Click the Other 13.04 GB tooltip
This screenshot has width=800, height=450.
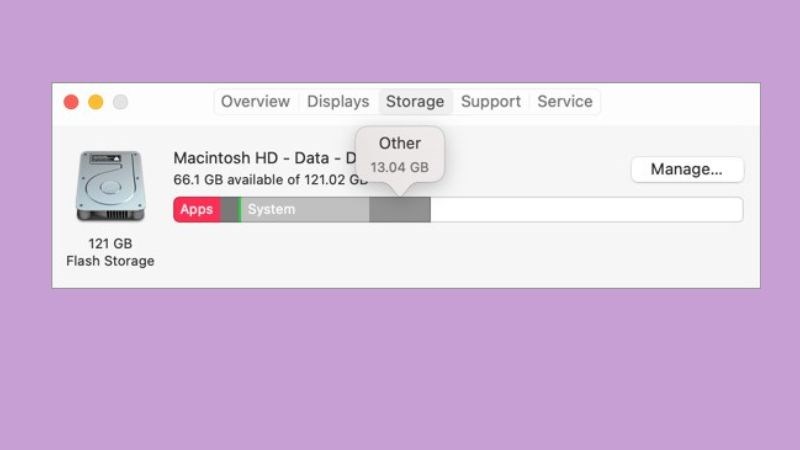pyautogui.click(x=400, y=154)
